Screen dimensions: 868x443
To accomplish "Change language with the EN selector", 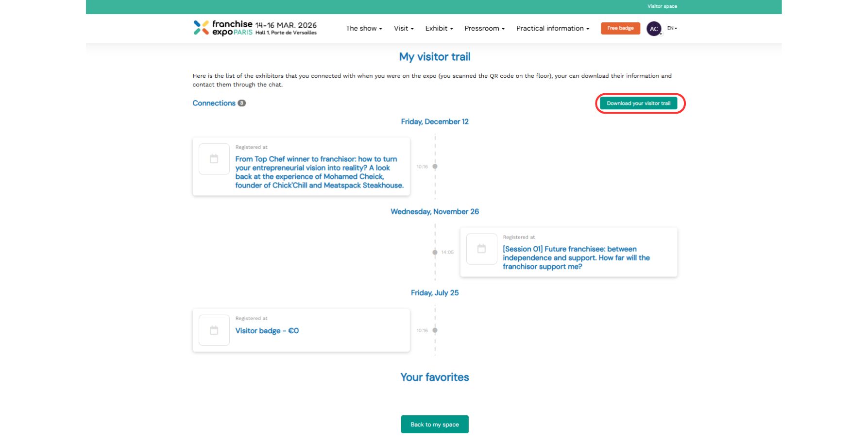I will click(x=672, y=28).
